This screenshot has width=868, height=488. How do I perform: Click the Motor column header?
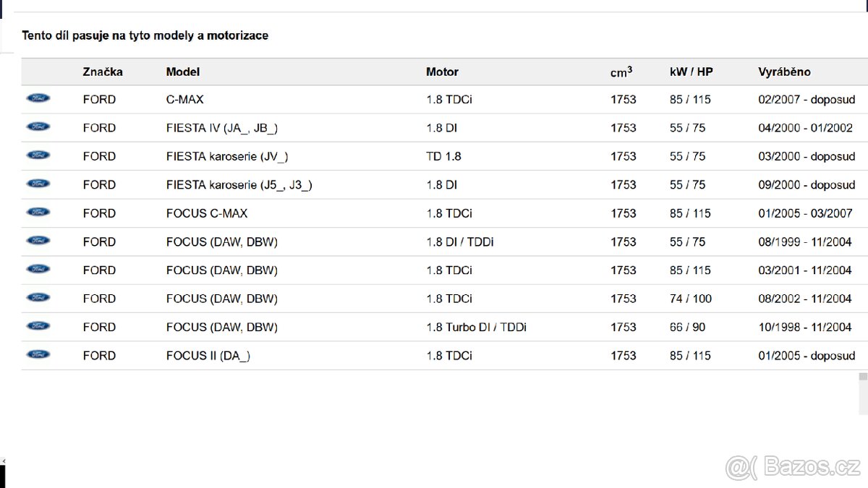(x=442, y=72)
